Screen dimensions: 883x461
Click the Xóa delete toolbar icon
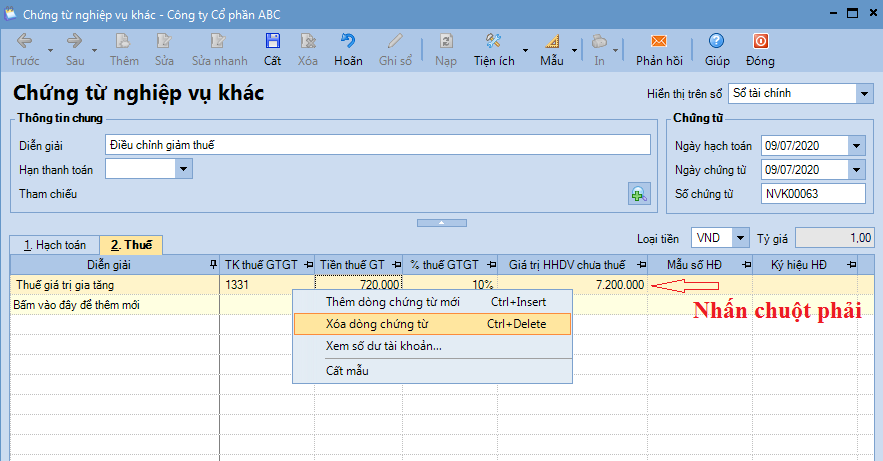coord(307,41)
